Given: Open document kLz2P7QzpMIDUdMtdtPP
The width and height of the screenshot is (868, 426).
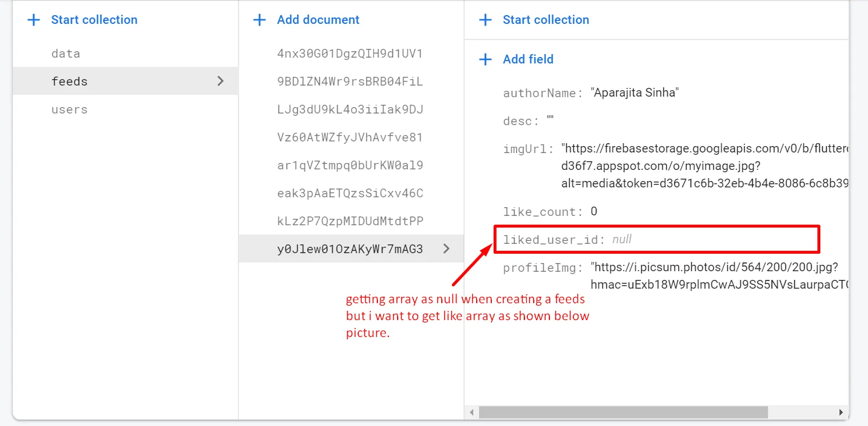Looking at the screenshot, I should click(x=351, y=221).
